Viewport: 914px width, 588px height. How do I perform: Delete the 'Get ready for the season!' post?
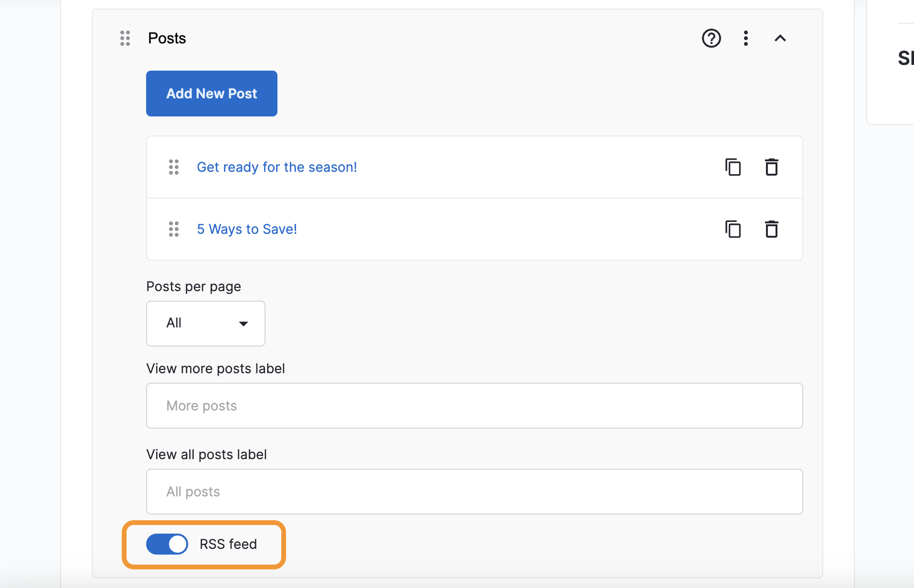(x=772, y=167)
